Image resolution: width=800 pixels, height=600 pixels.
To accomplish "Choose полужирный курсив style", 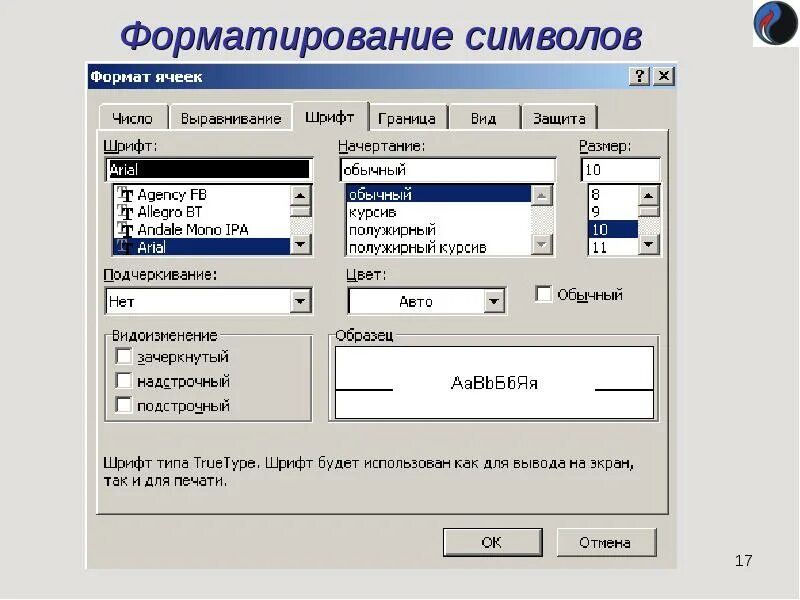I will (x=438, y=247).
